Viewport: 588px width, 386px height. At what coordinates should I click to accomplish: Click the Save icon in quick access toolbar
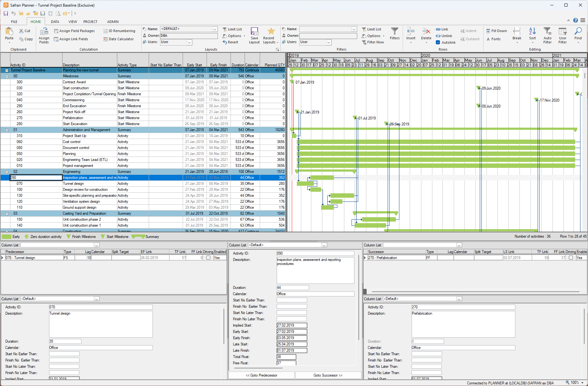point(6,14)
